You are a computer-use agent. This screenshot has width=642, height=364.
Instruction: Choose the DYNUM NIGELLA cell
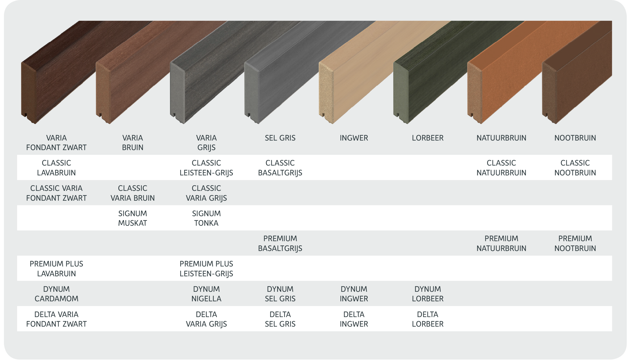[x=206, y=294]
